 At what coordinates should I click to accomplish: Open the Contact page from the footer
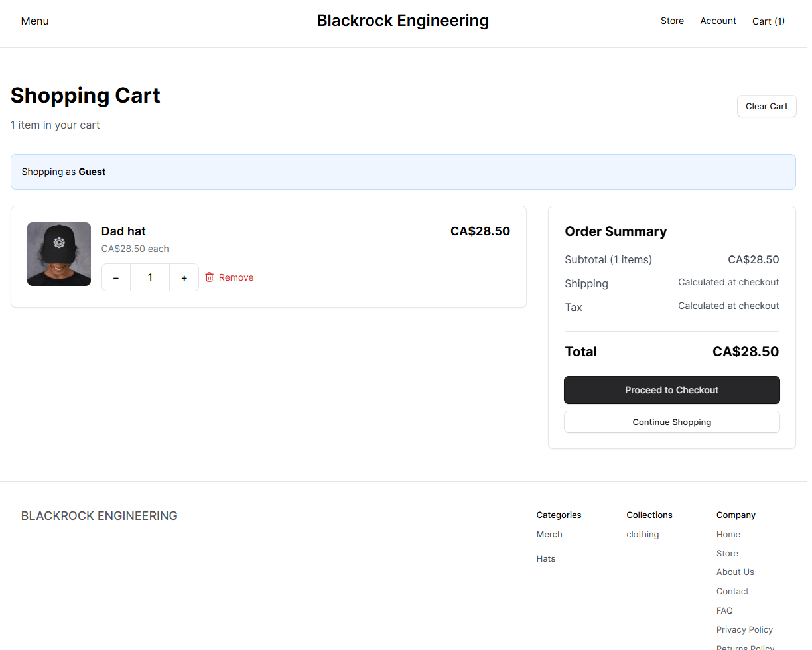pos(732,591)
